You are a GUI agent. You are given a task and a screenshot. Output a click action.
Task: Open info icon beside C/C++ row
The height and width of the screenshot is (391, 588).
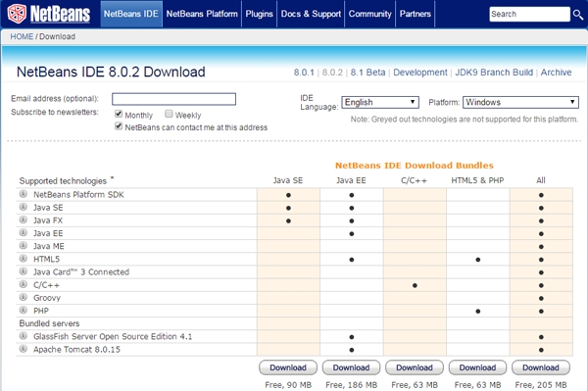(x=24, y=284)
